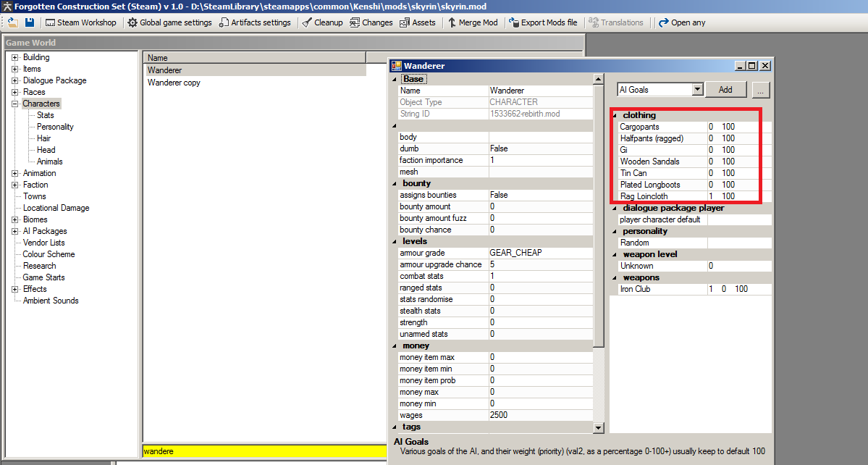Expand the Animation tree node

[15, 173]
